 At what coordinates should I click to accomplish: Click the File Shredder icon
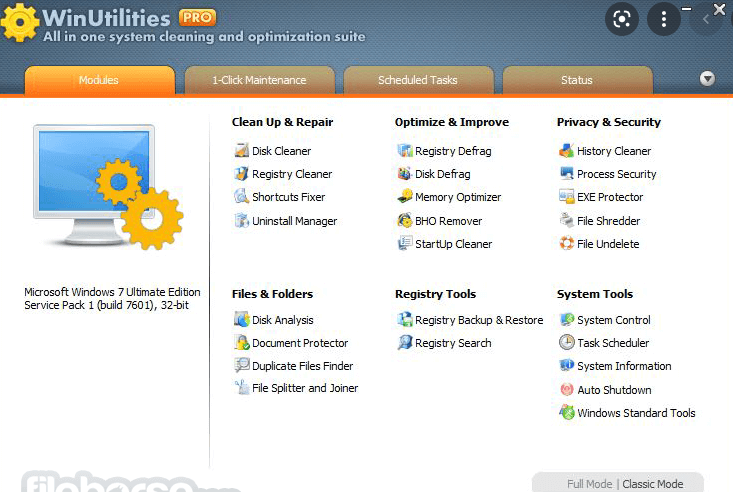coord(567,220)
